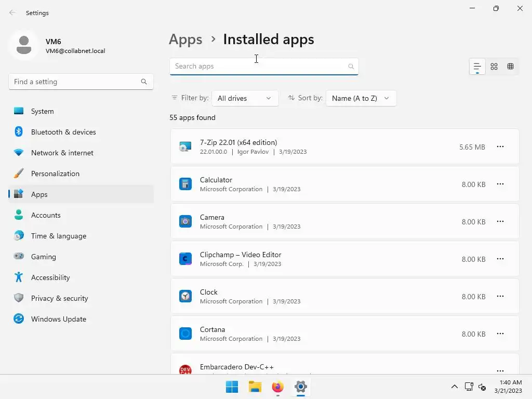
Task: Open Privacy & security settings
Action: (x=59, y=298)
